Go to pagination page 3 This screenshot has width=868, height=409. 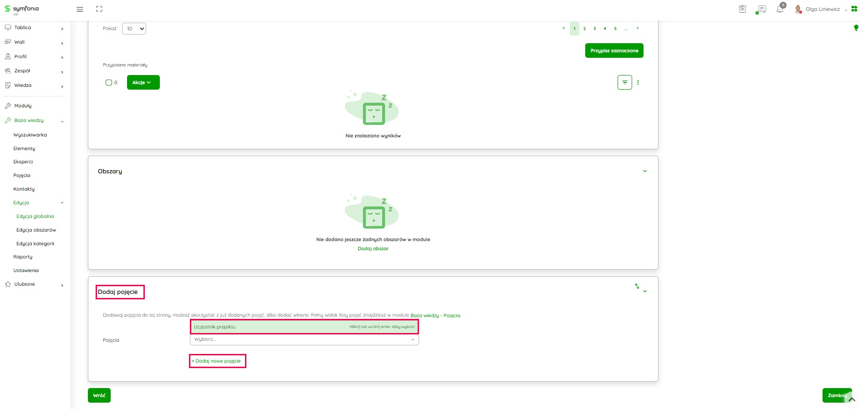pyautogui.click(x=595, y=29)
